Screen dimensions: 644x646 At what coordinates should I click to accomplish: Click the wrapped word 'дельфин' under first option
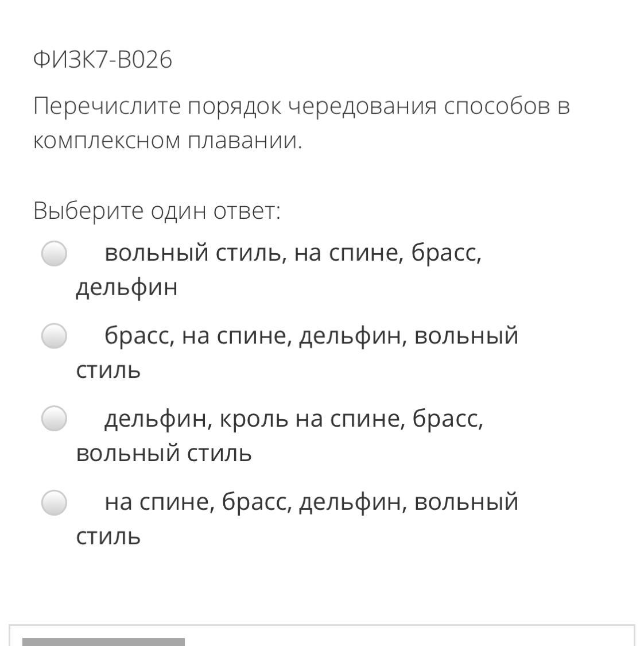coord(127,287)
